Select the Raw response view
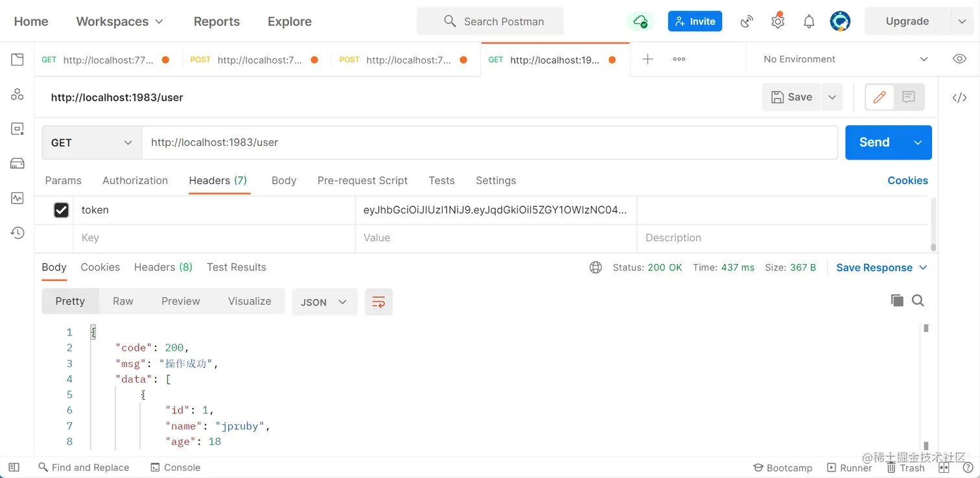The image size is (980, 478). point(123,301)
